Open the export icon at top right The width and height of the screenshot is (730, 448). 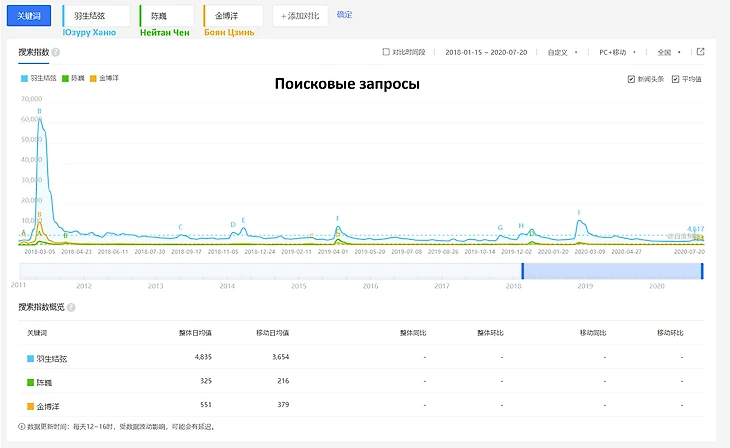pyautogui.click(x=700, y=52)
